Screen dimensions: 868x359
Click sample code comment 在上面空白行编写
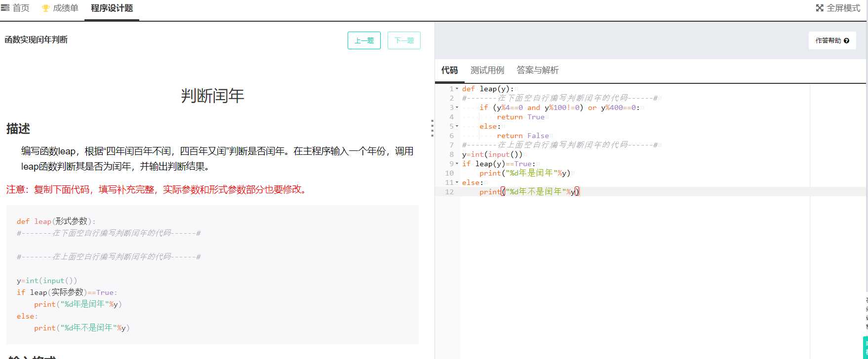click(109, 257)
